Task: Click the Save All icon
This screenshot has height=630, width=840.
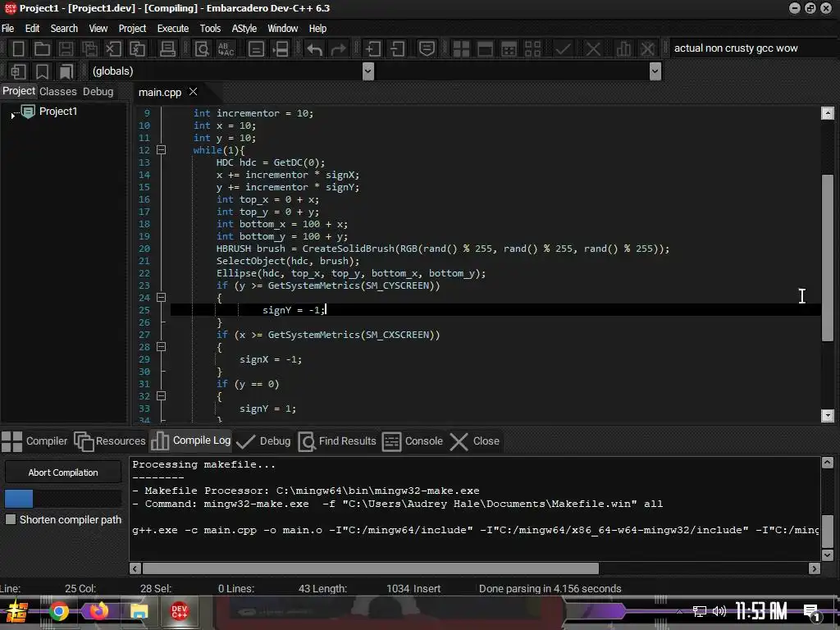Action: (x=89, y=48)
